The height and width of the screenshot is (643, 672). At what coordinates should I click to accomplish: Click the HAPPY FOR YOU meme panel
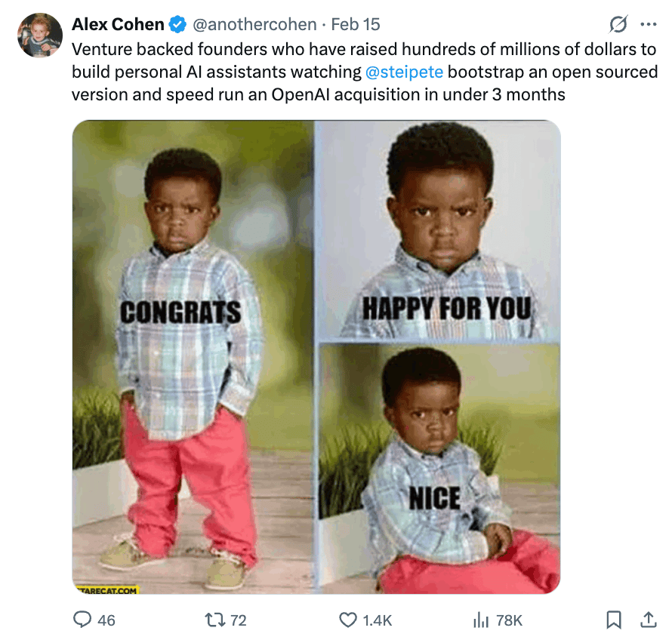(438, 230)
